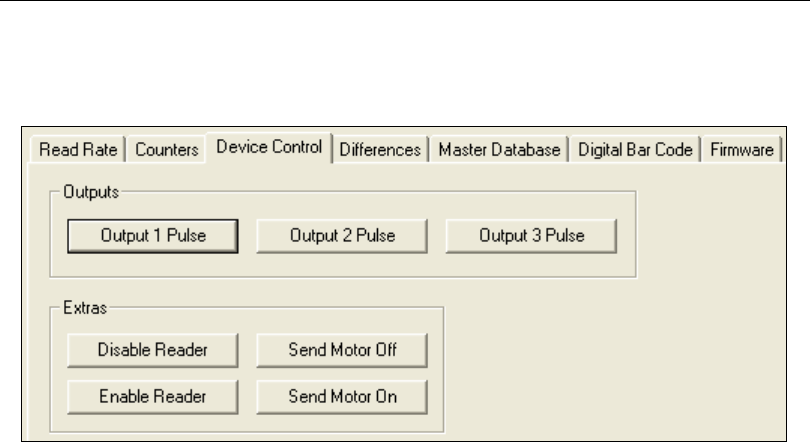This screenshot has width=810, height=442.
Task: Turn the motor on via Extras
Action: point(342,396)
